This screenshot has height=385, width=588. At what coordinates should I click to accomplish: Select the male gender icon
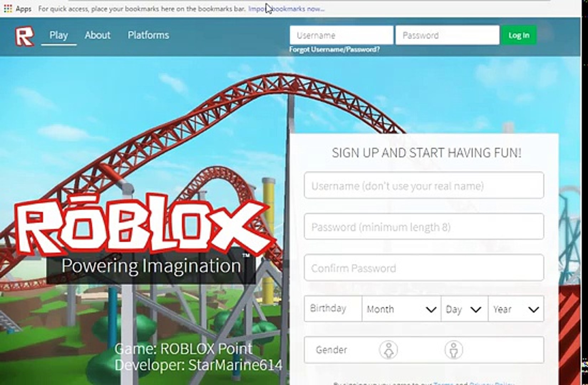[x=454, y=350]
